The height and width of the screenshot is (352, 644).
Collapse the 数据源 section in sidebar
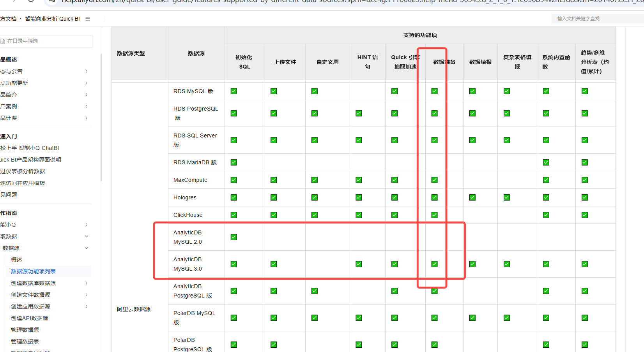87,248
